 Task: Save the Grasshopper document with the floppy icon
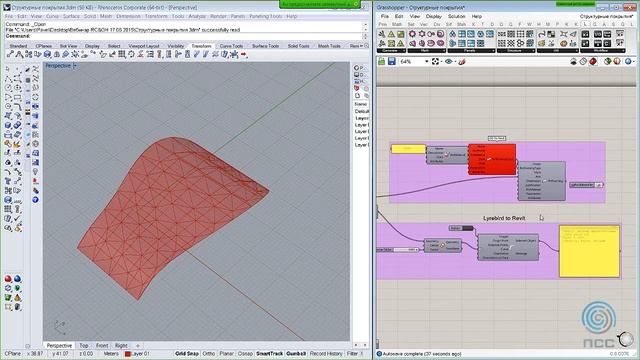(x=392, y=61)
